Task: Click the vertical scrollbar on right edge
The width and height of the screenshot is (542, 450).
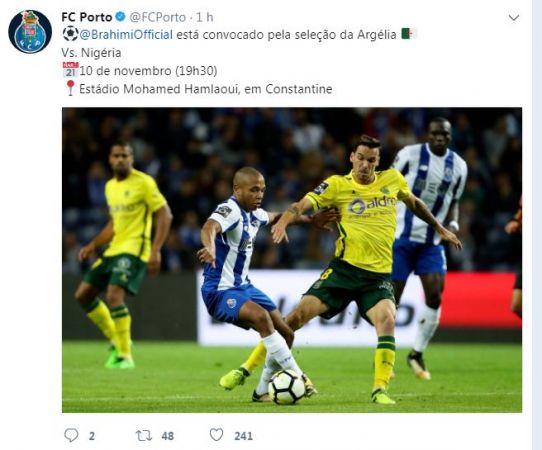Action: point(537,225)
